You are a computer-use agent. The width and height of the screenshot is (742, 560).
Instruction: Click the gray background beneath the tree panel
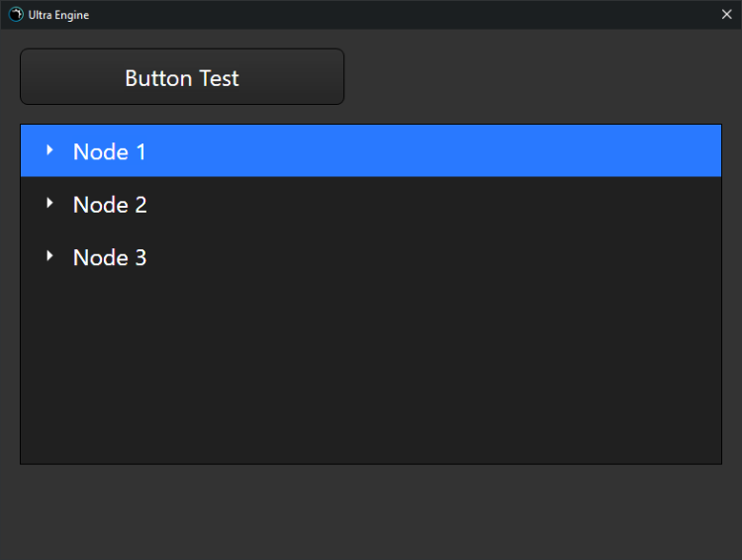click(x=371, y=510)
